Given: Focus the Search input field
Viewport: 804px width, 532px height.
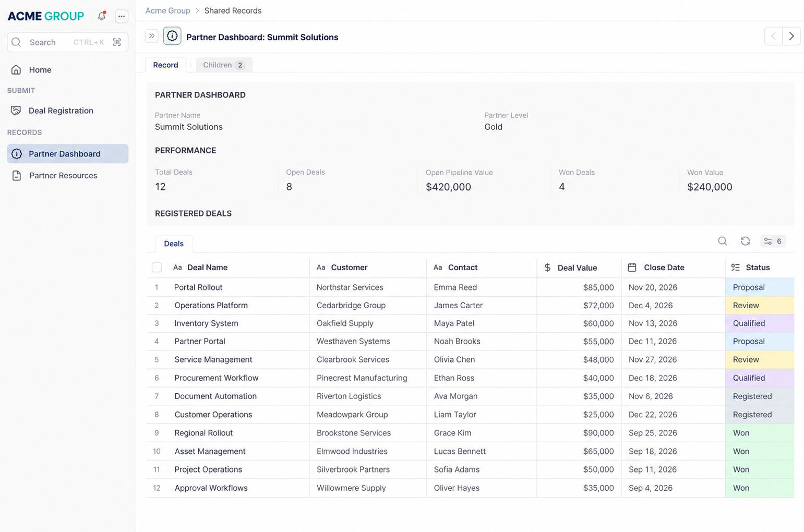Looking at the screenshot, I should [x=67, y=42].
